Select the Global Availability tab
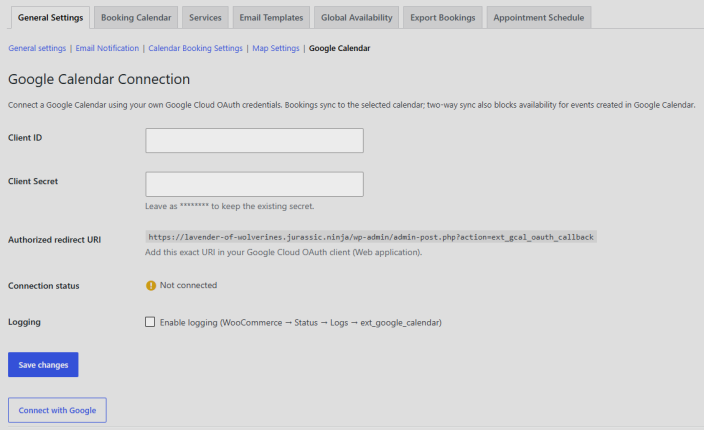704x430 pixels. [356, 18]
